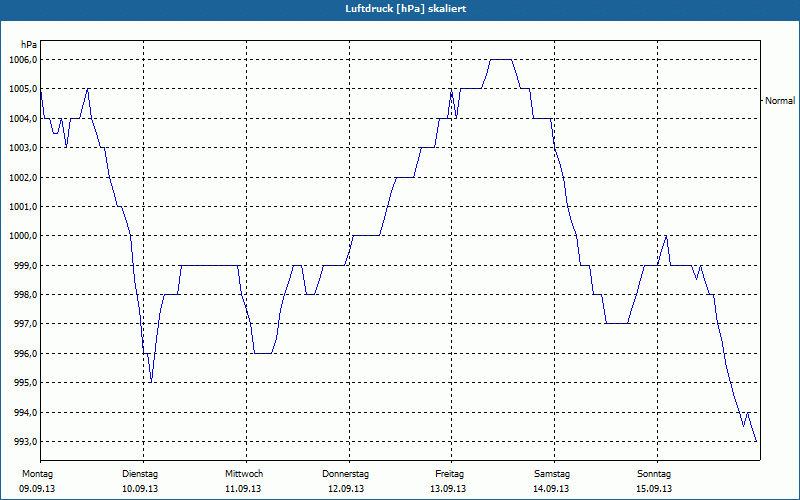The height and width of the screenshot is (500, 800).
Task: Click the date 14.09.13
Action: (x=551, y=489)
